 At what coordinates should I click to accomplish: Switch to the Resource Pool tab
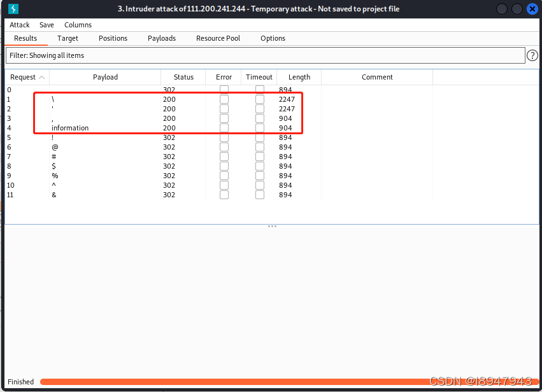[x=218, y=38]
